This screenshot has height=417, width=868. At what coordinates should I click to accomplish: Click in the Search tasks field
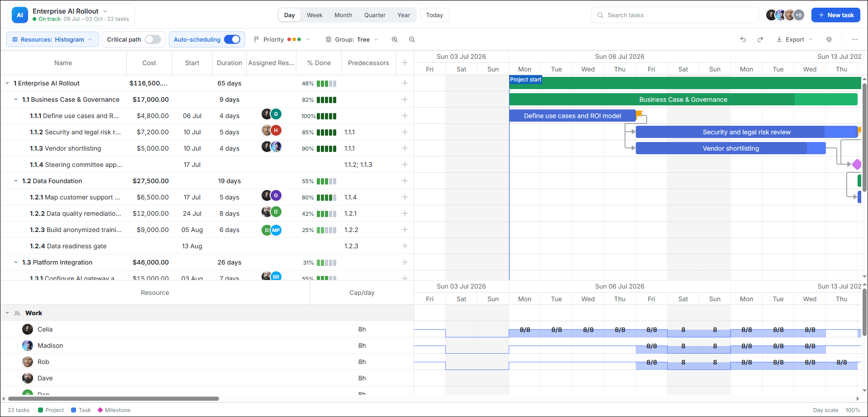[x=675, y=15]
